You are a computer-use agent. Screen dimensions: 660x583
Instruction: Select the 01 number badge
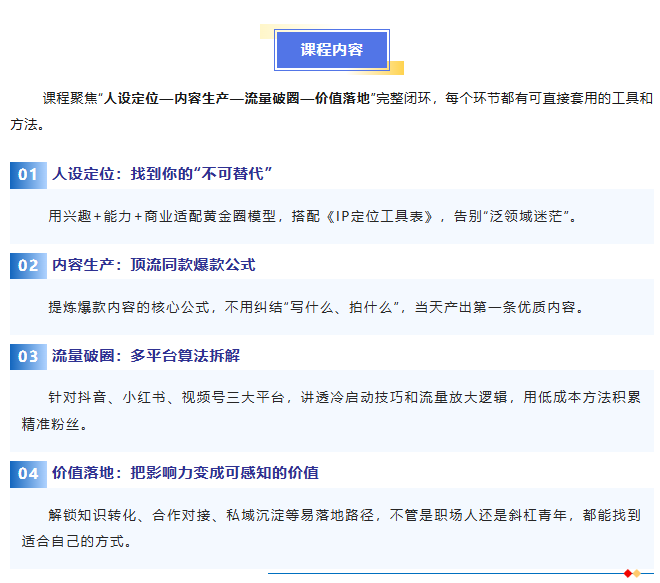(x=26, y=174)
